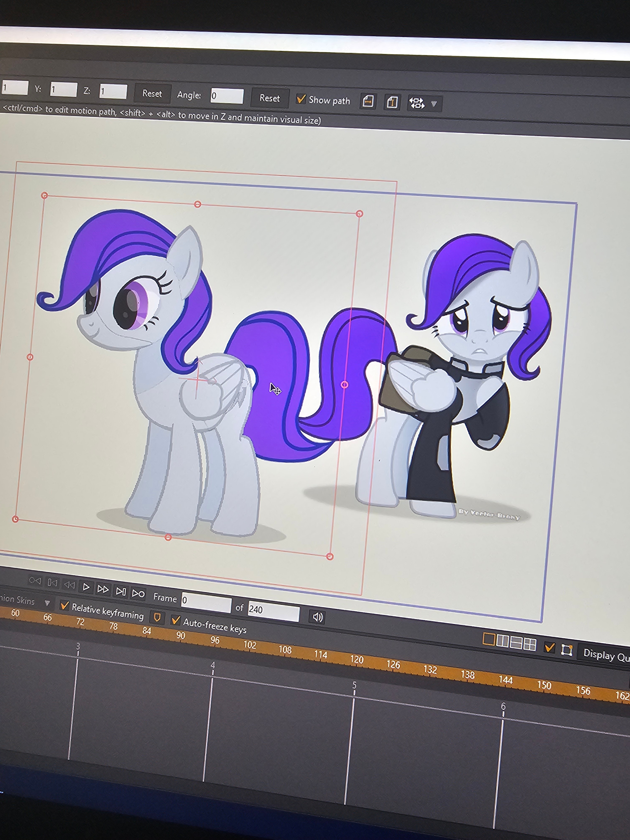
Task: Step forward one frame
Action: 102,589
